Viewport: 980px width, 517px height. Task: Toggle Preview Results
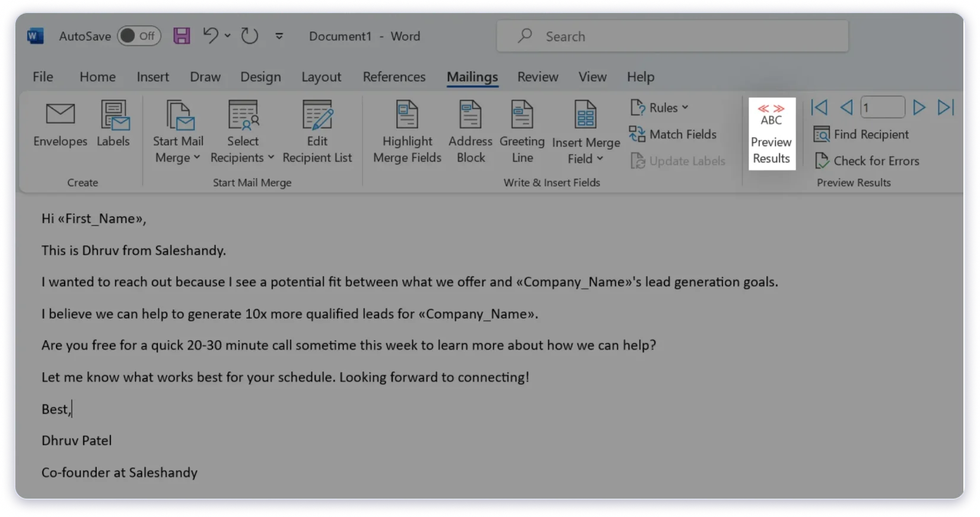tap(771, 134)
